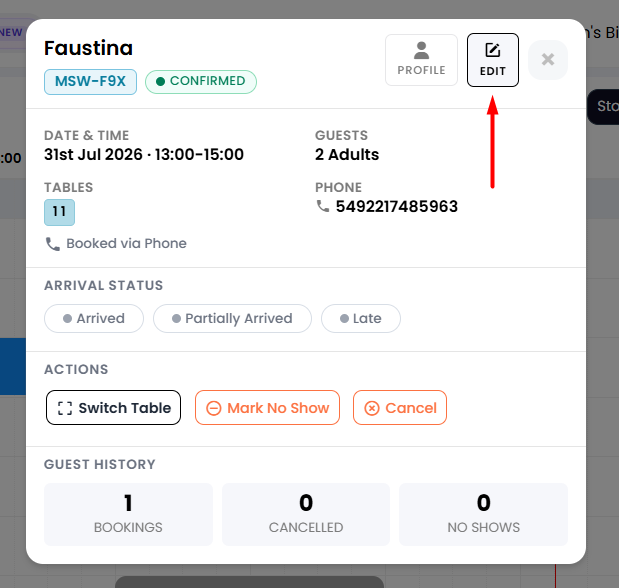Click the phone icon beside 5492217485963

(x=323, y=206)
